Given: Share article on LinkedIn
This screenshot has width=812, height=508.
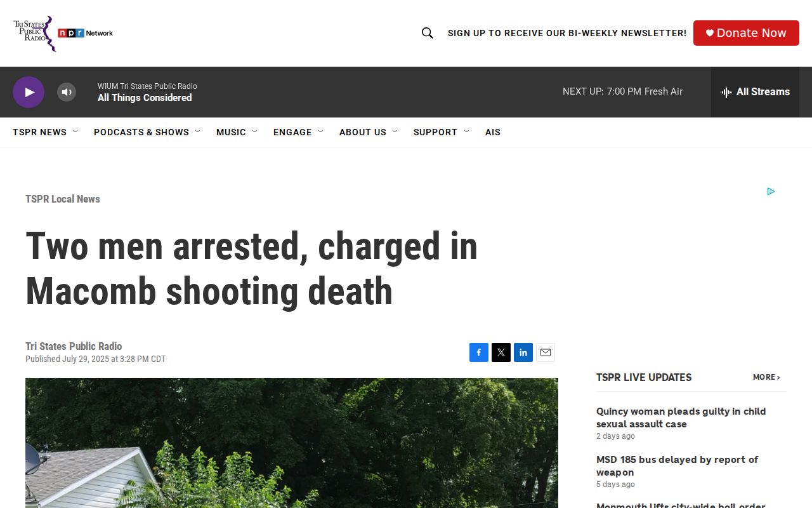Looking at the screenshot, I should 523,352.
